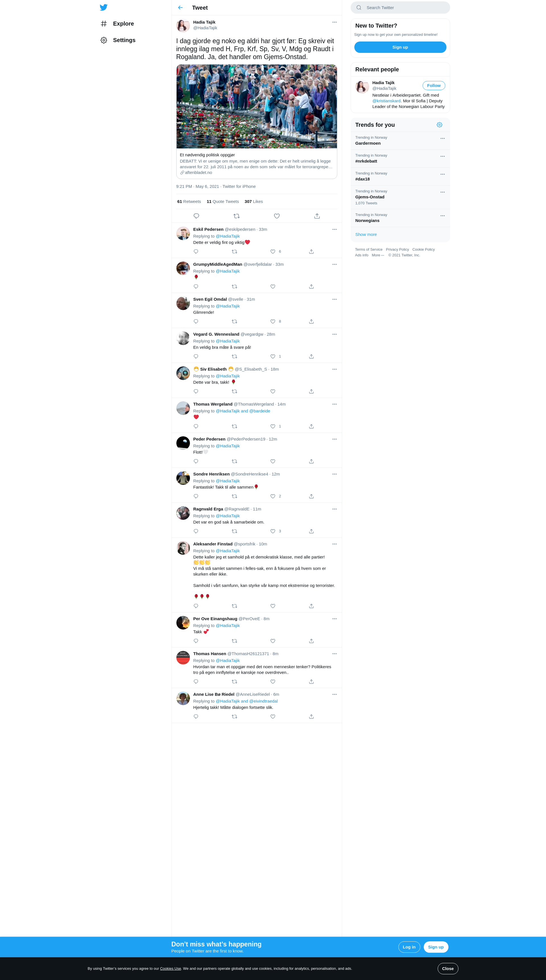The image size is (546, 980).
Task: Retweet Hadia Tajik's main tweet
Action: [236, 216]
